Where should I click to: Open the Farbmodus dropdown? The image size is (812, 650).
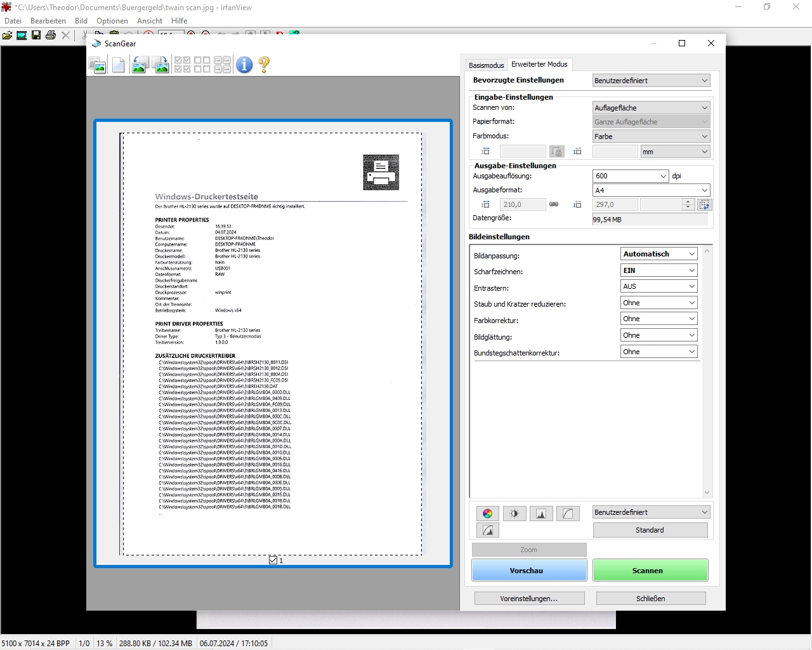(651, 136)
